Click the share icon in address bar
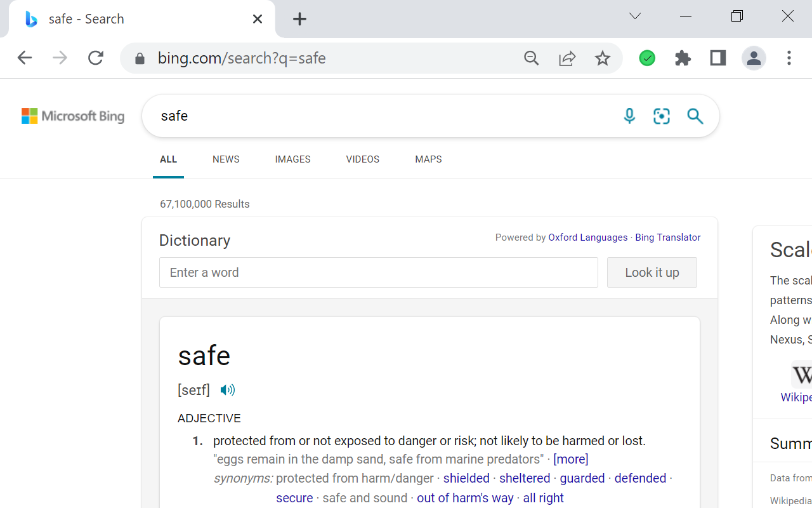Viewport: 812px width, 508px height. click(x=566, y=58)
